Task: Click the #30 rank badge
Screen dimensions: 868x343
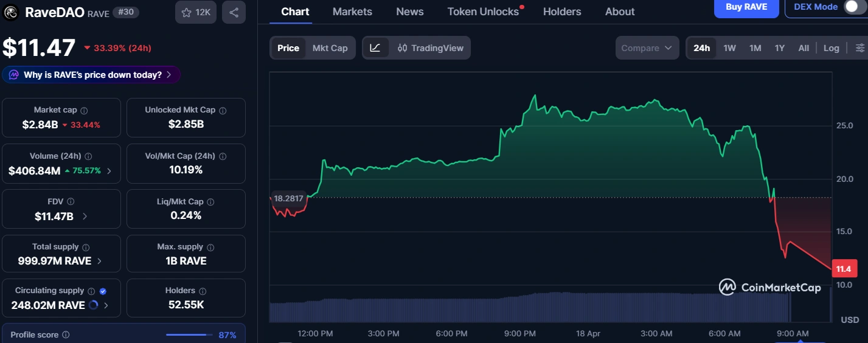Action: click(x=127, y=12)
